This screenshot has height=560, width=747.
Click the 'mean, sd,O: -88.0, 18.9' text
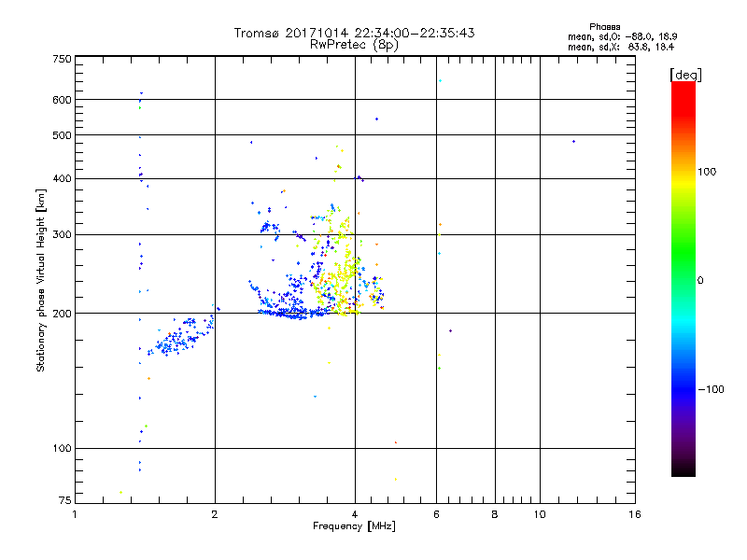coord(622,36)
